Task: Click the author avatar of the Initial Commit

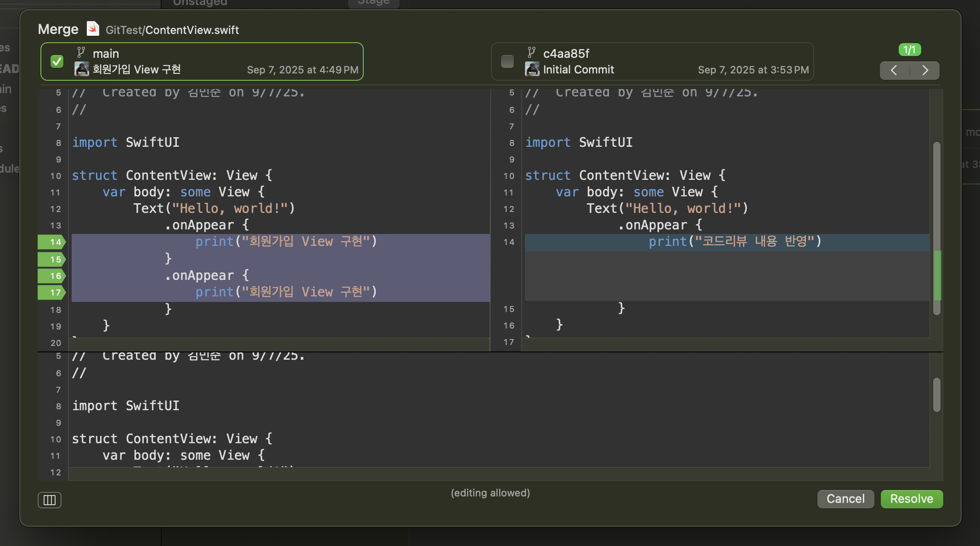Action: click(x=532, y=69)
